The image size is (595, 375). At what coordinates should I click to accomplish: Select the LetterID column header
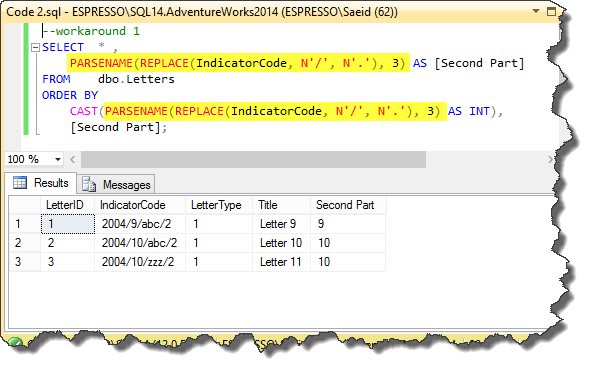pos(68,205)
